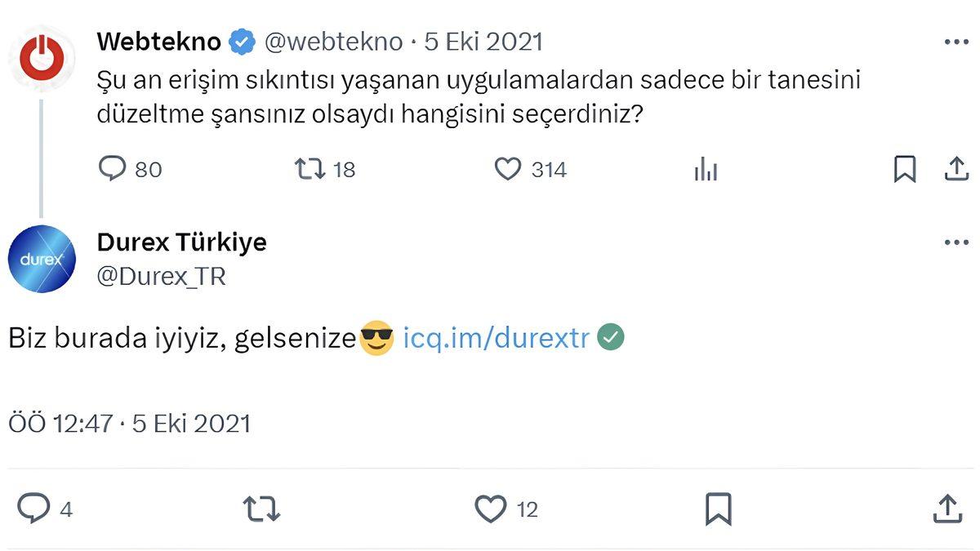Open Durex Türkiye's profile picture
980x551 pixels.
42,260
